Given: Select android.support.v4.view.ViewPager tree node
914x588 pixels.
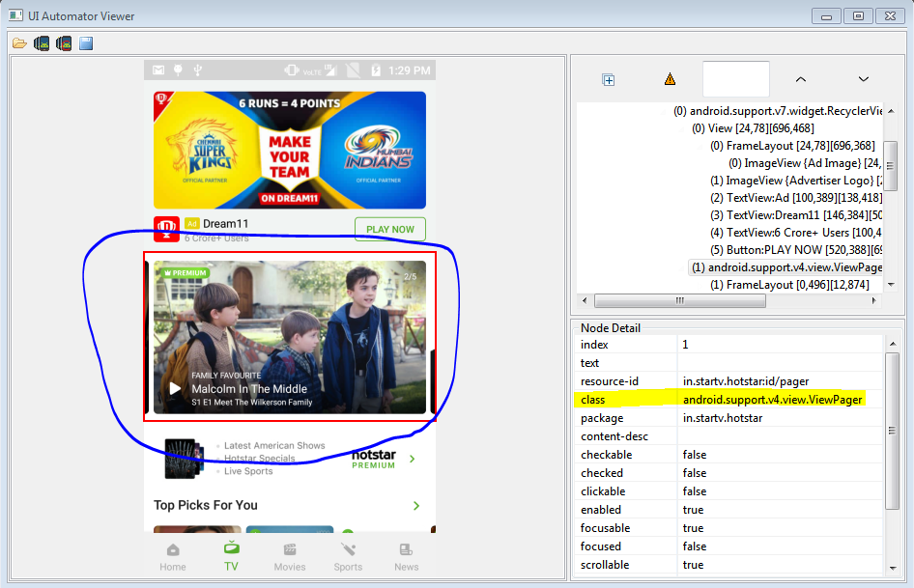Looking at the screenshot, I should click(785, 267).
